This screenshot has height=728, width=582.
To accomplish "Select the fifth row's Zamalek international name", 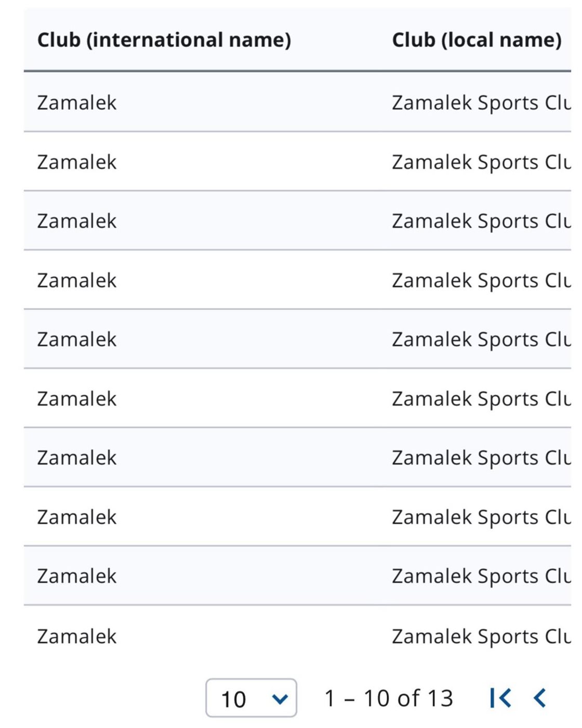I will (x=77, y=340).
